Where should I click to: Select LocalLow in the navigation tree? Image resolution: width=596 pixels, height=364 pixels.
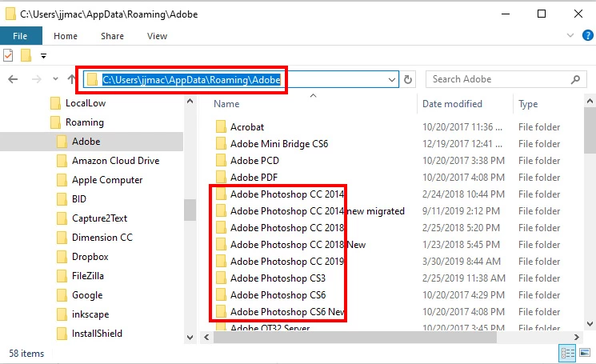point(86,103)
